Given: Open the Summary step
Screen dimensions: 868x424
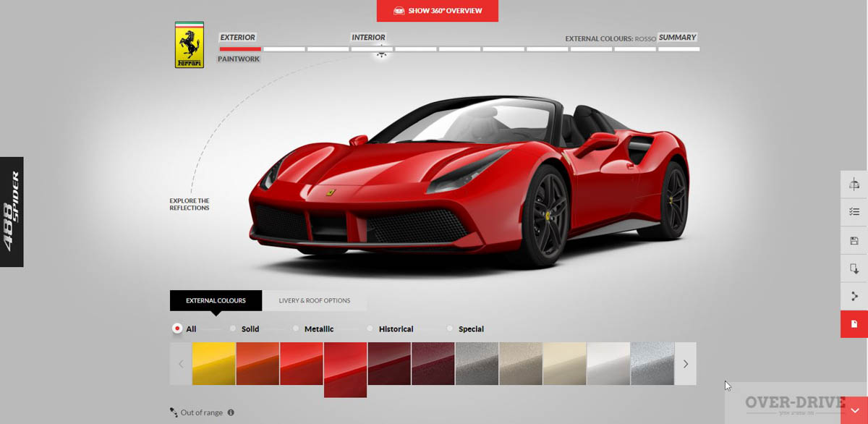Looking at the screenshot, I should point(677,38).
